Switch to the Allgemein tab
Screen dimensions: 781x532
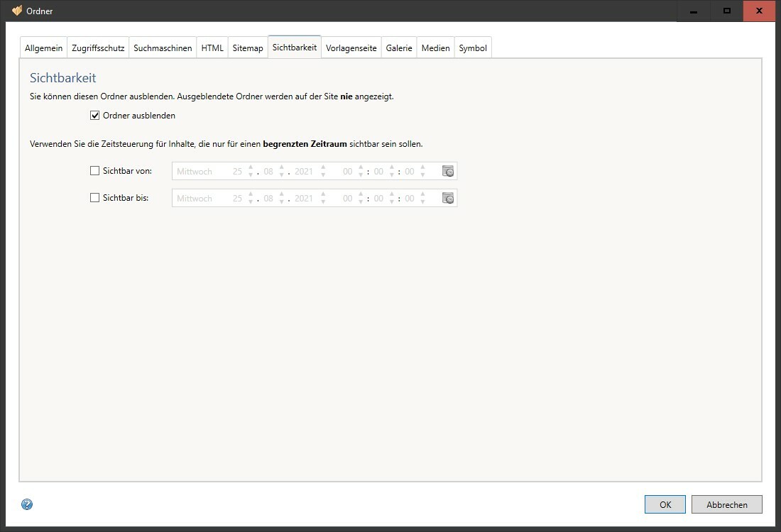pos(43,48)
